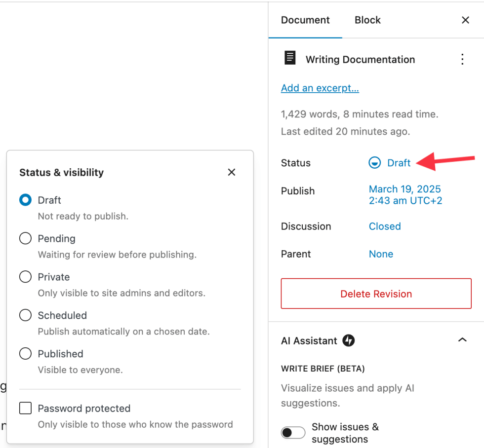Click the Add an excerpt link
Image resolution: width=484 pixels, height=448 pixels.
click(x=320, y=88)
